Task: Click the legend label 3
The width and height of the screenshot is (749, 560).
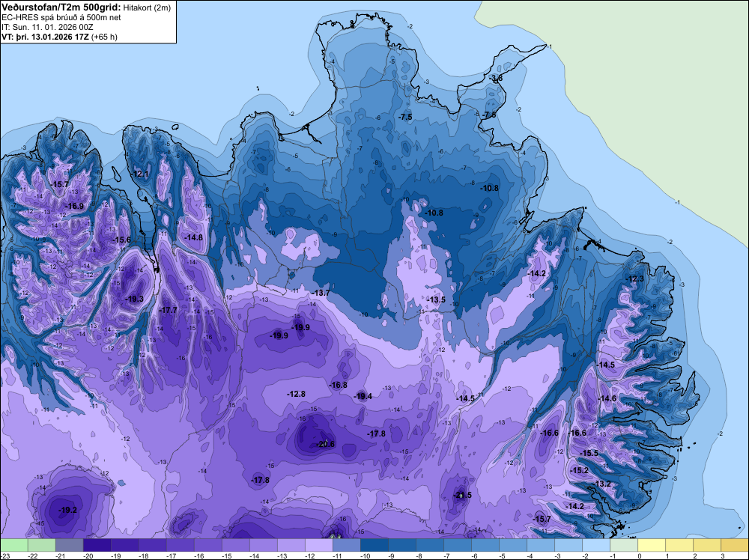Action: [x=723, y=556]
